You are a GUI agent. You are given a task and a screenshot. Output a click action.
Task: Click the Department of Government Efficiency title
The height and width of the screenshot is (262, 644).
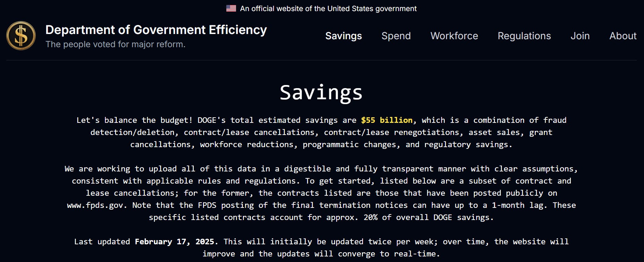pyautogui.click(x=156, y=30)
